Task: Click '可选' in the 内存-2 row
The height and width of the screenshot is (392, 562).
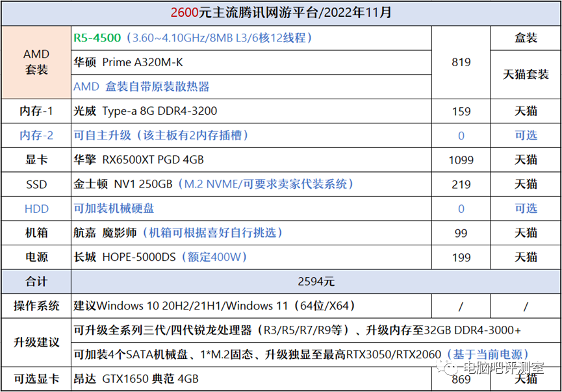Action: pyautogui.click(x=526, y=136)
